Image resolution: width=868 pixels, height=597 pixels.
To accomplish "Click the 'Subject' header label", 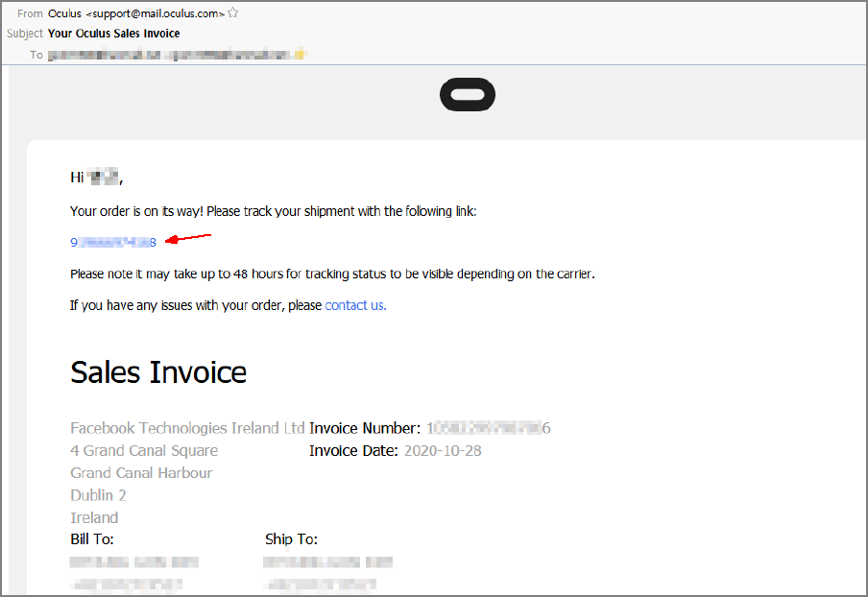I will (x=24, y=34).
